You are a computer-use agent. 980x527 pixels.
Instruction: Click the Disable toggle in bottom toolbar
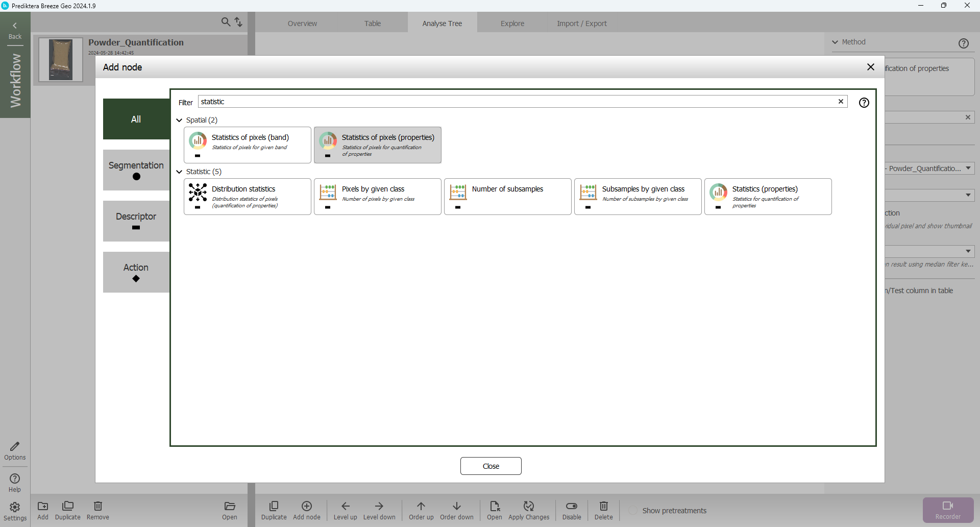point(572,510)
